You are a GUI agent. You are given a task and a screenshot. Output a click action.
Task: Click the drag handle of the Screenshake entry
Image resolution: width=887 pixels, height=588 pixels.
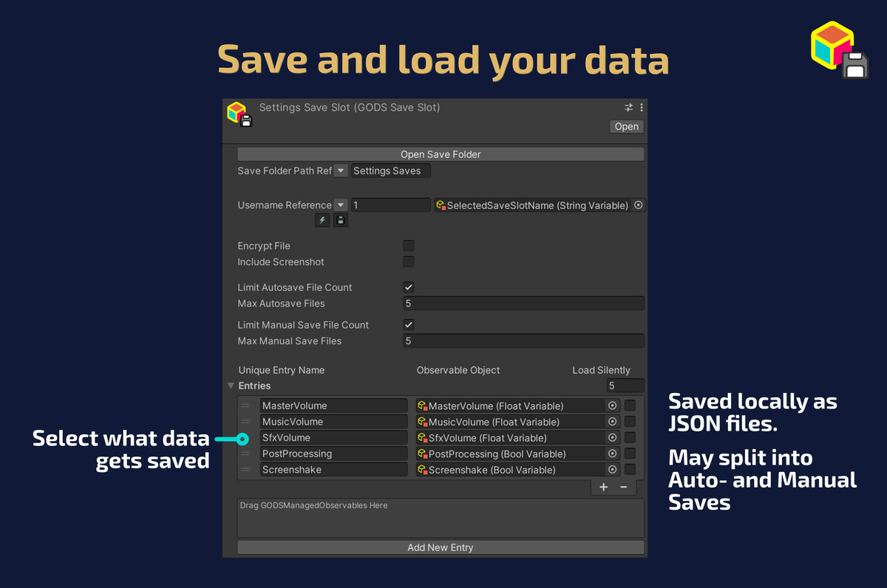click(245, 470)
